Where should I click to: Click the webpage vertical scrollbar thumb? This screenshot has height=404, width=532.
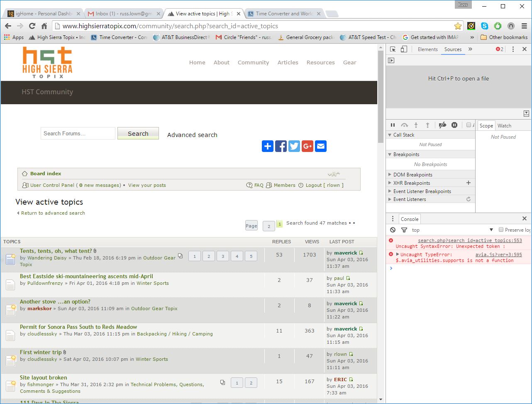[381, 98]
